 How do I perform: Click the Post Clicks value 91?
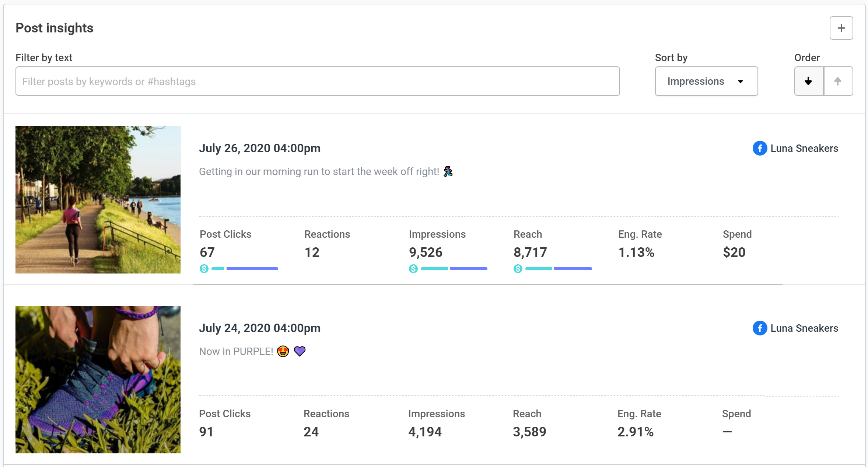click(206, 432)
